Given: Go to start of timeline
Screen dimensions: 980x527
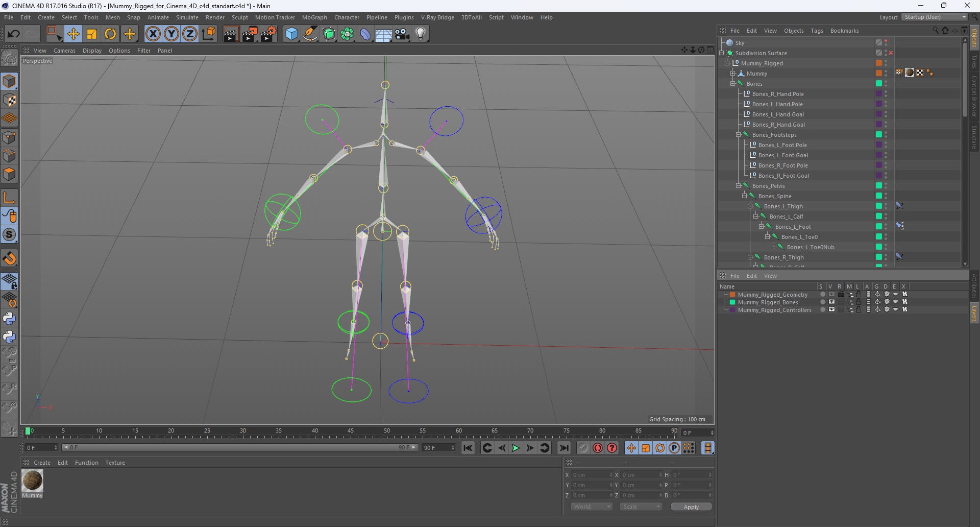Looking at the screenshot, I should click(x=468, y=448).
